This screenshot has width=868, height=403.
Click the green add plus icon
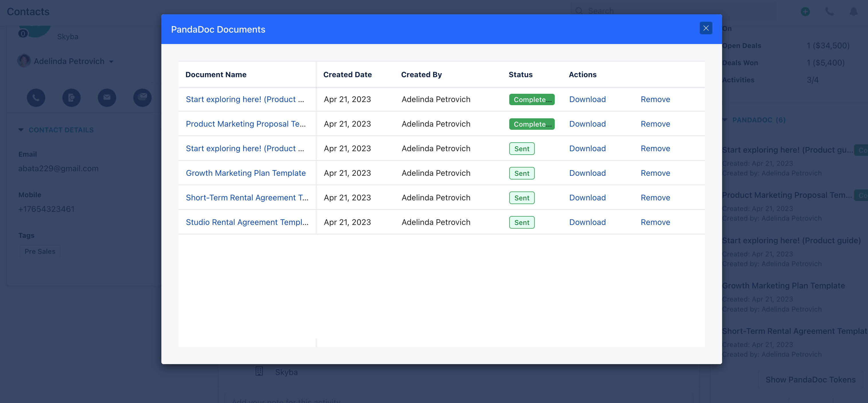pos(805,11)
